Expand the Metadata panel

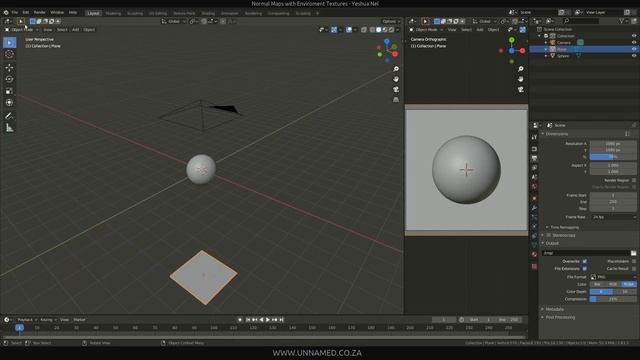554,309
